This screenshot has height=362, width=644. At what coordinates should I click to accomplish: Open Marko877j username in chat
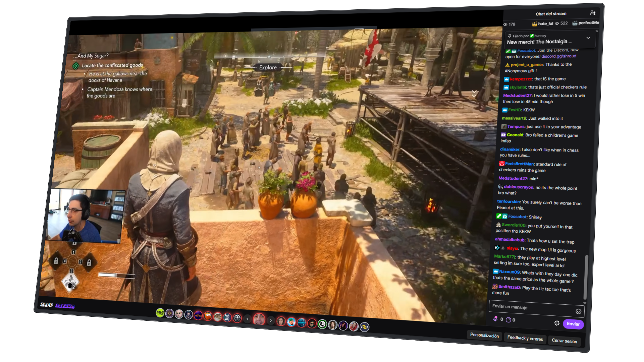505,257
